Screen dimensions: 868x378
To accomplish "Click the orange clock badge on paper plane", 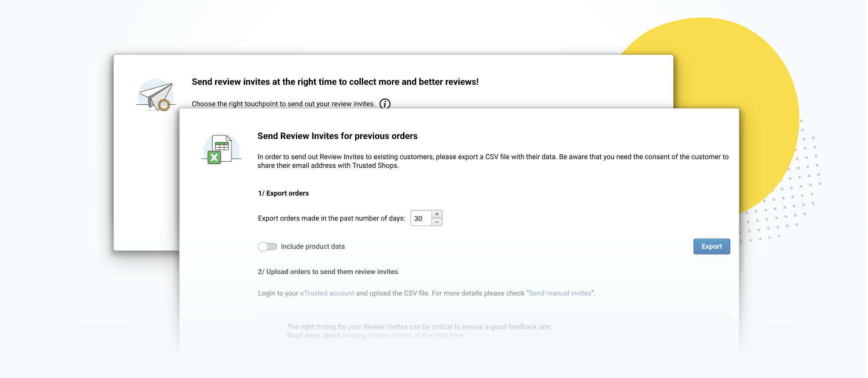I will coord(164,105).
